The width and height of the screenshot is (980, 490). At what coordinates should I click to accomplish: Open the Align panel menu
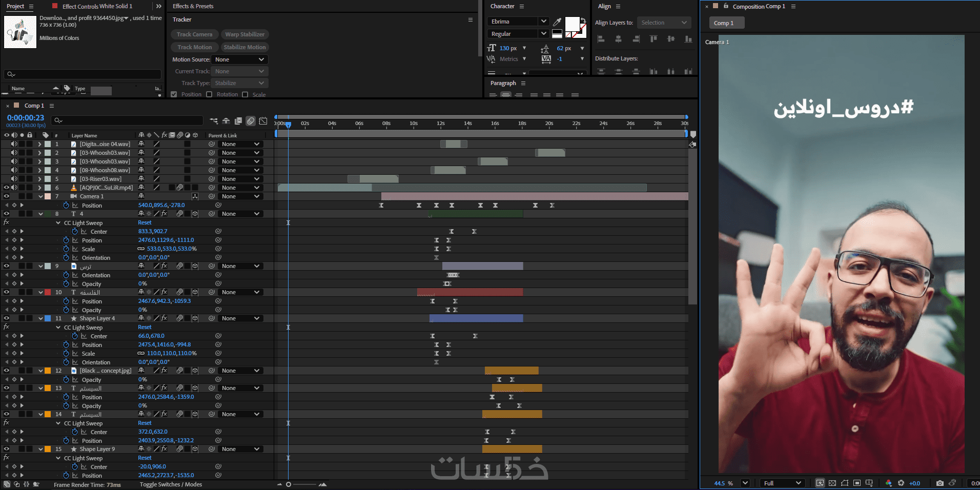point(618,6)
